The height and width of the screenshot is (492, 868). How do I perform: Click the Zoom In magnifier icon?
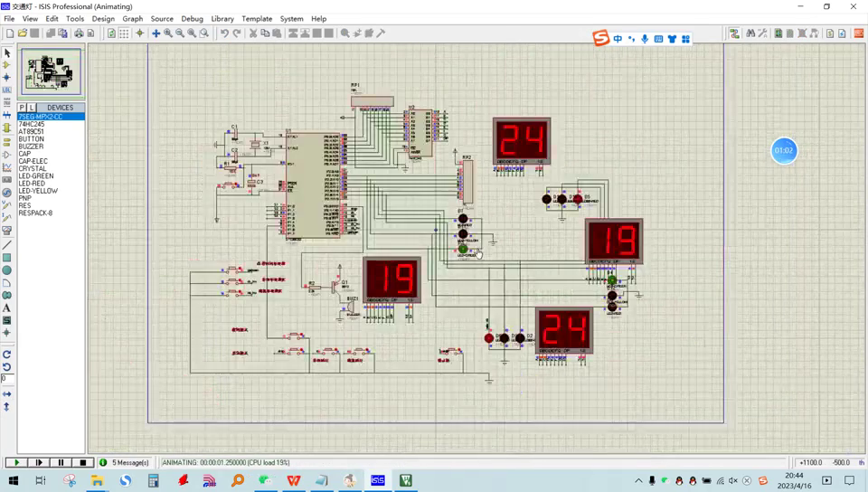pos(168,33)
